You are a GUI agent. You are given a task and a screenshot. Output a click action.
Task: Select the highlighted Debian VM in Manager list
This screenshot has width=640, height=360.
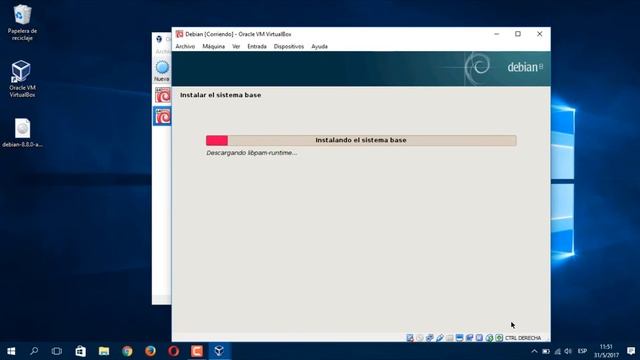[162, 116]
